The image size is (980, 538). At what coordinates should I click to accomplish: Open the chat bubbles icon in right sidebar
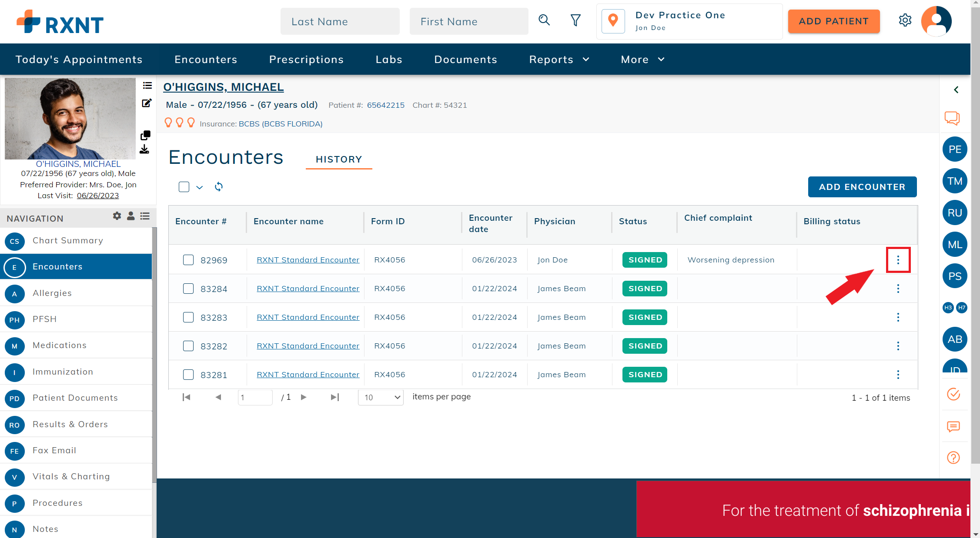[x=952, y=118]
